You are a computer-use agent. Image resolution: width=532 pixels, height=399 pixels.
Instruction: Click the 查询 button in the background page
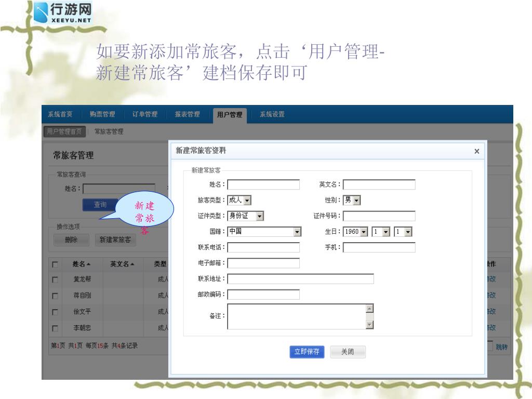point(100,205)
